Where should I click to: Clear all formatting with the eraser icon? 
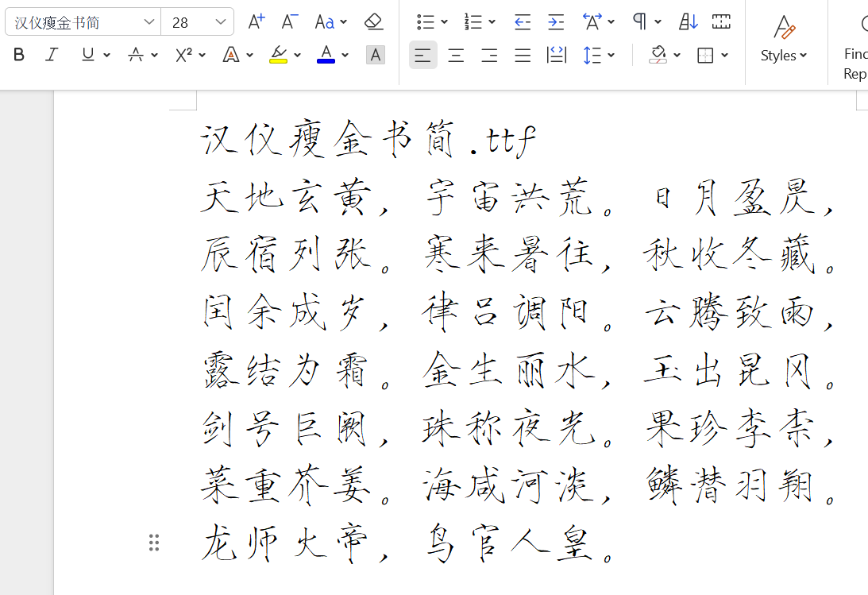click(373, 21)
